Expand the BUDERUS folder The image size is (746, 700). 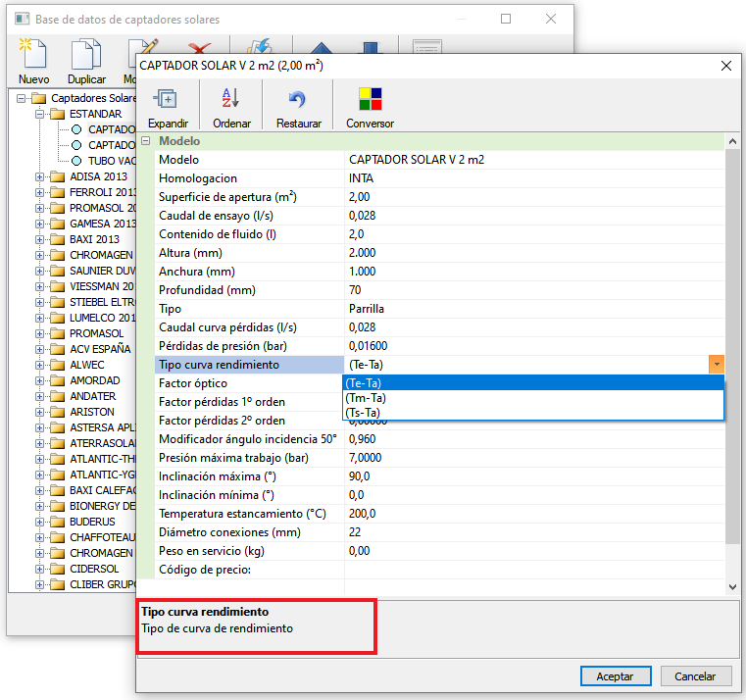click(39, 522)
